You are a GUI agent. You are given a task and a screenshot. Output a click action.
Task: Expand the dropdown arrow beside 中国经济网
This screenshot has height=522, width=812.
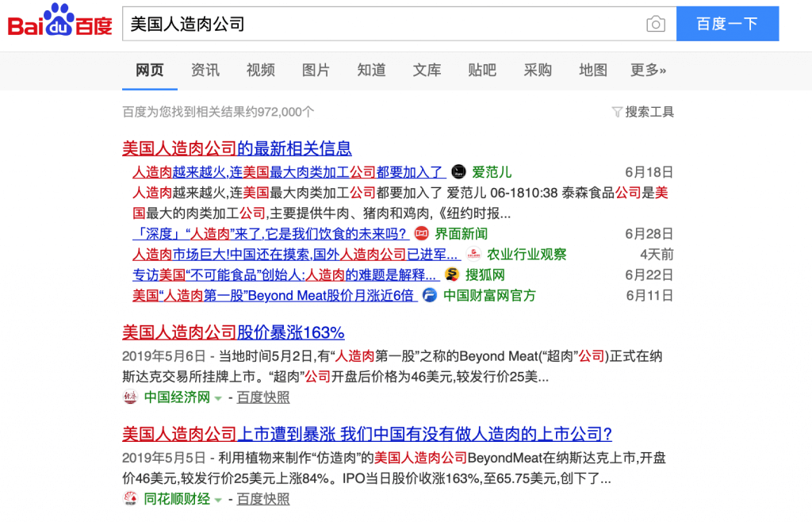pos(218,398)
